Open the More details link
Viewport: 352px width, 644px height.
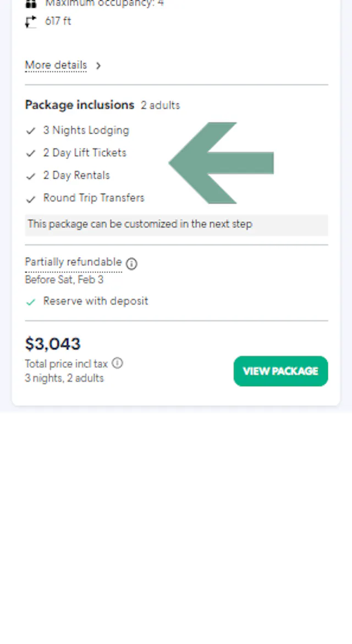point(56,66)
